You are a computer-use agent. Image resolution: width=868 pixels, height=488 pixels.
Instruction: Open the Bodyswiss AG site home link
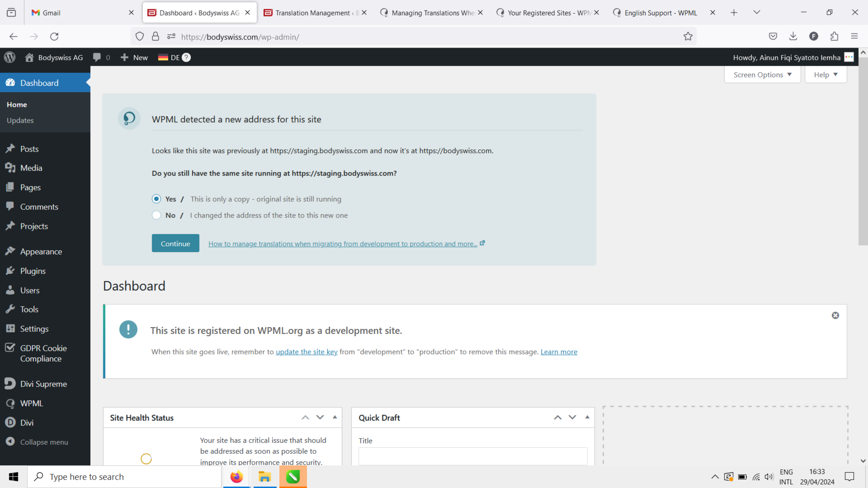click(54, 57)
